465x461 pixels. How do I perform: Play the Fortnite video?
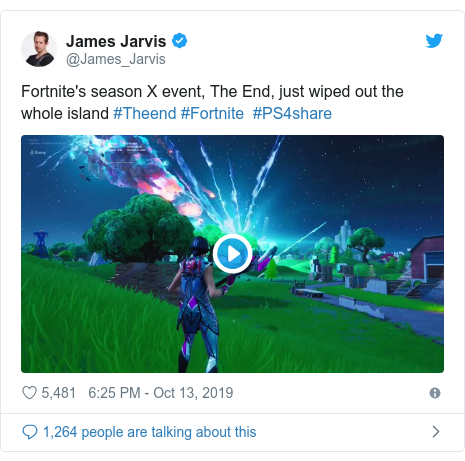[232, 254]
